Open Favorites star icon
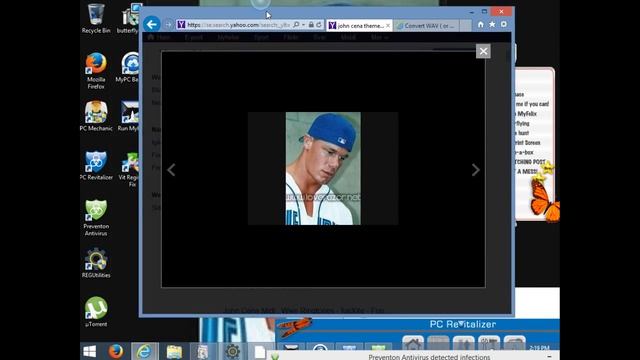The width and height of the screenshot is (640, 360). click(x=492, y=24)
